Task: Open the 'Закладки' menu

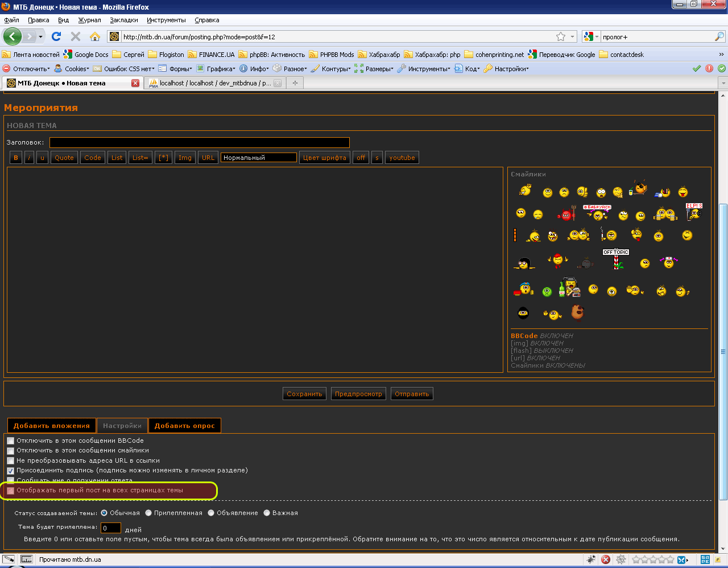Action: coord(124,20)
